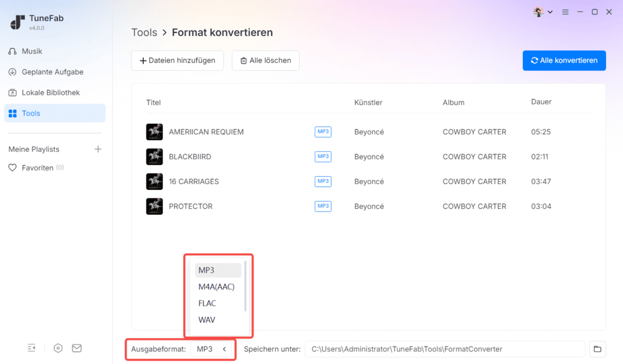Click the collapse sidebar icon
Viewport: 623px width, 364px height.
click(x=32, y=348)
